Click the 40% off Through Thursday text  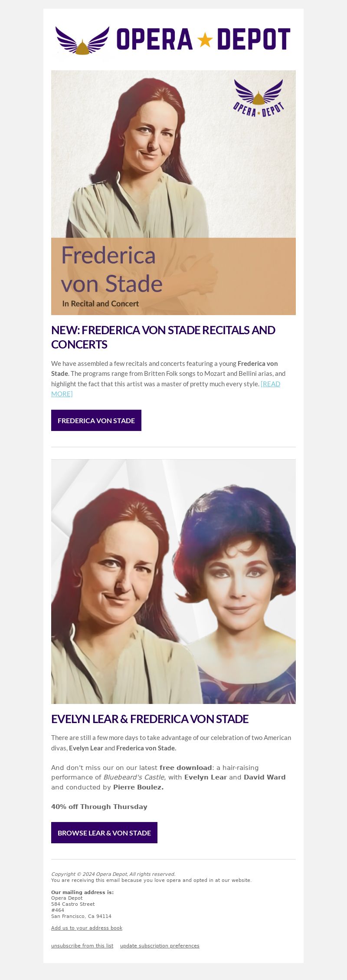[99, 806]
